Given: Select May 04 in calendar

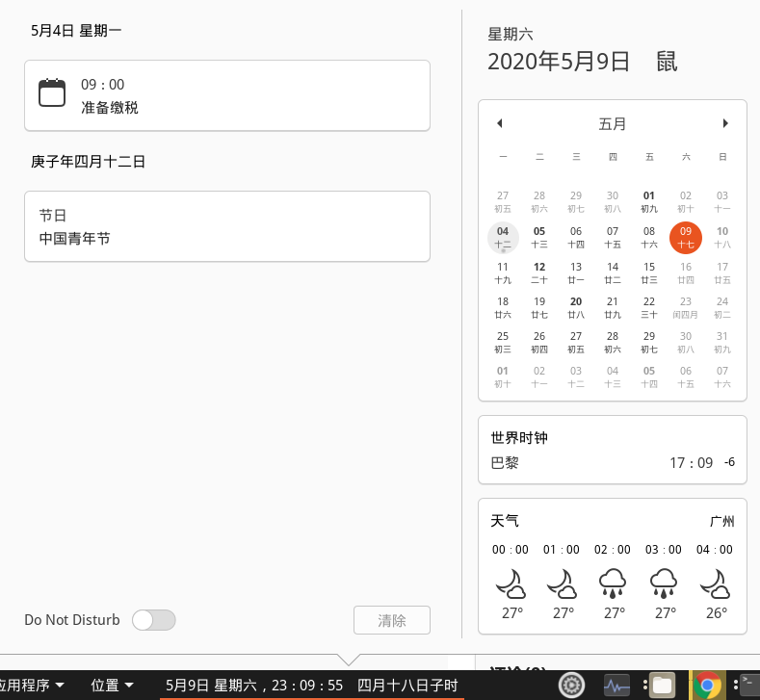Looking at the screenshot, I should point(503,238).
